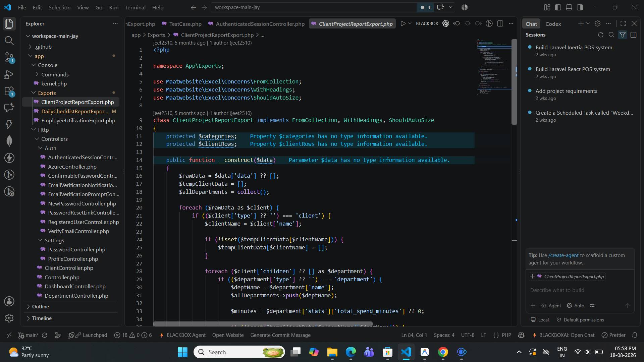Click the Run Code play icon

pos(403,23)
